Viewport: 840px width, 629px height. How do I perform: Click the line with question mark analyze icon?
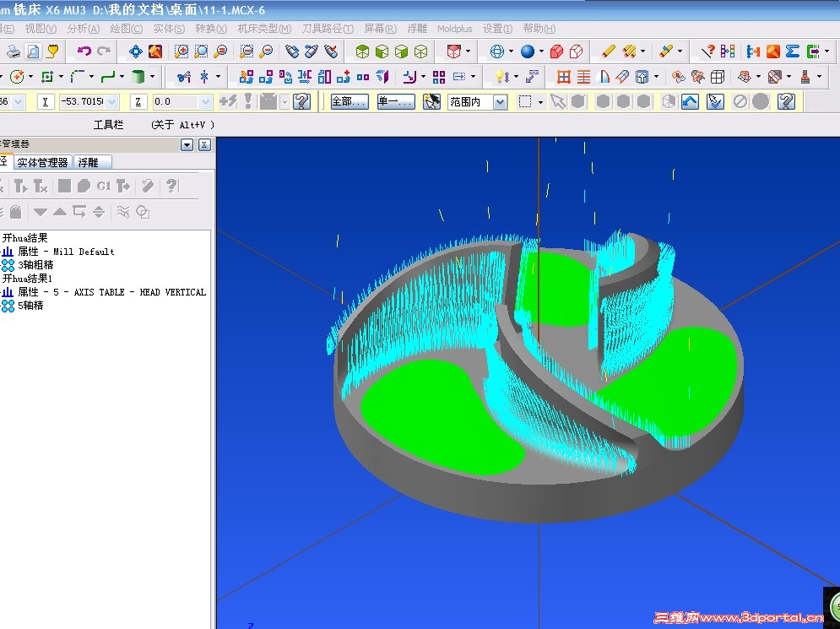[707, 52]
